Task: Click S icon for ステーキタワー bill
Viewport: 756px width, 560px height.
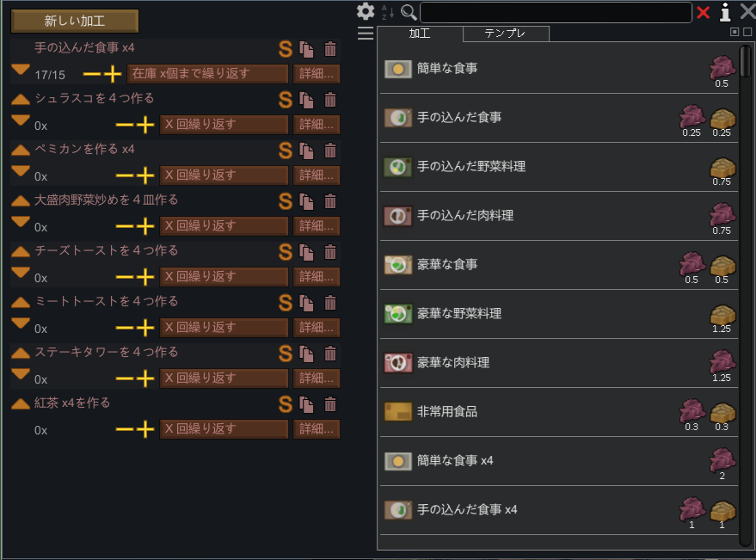Action: click(286, 354)
